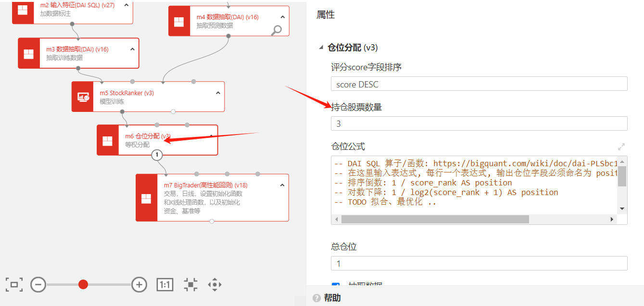Collapse the m5 StockRanker node chevron
644x306 pixels.
click(218, 93)
